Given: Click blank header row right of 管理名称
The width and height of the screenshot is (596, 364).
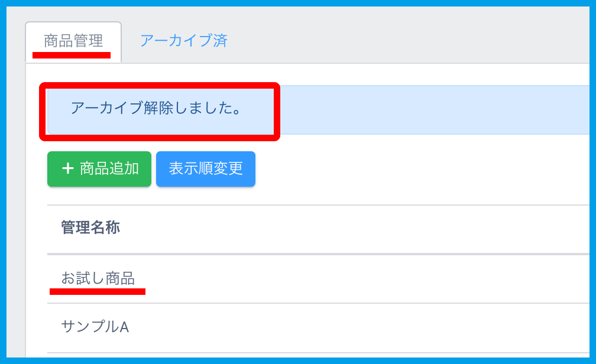Looking at the screenshot, I should click(355, 229).
